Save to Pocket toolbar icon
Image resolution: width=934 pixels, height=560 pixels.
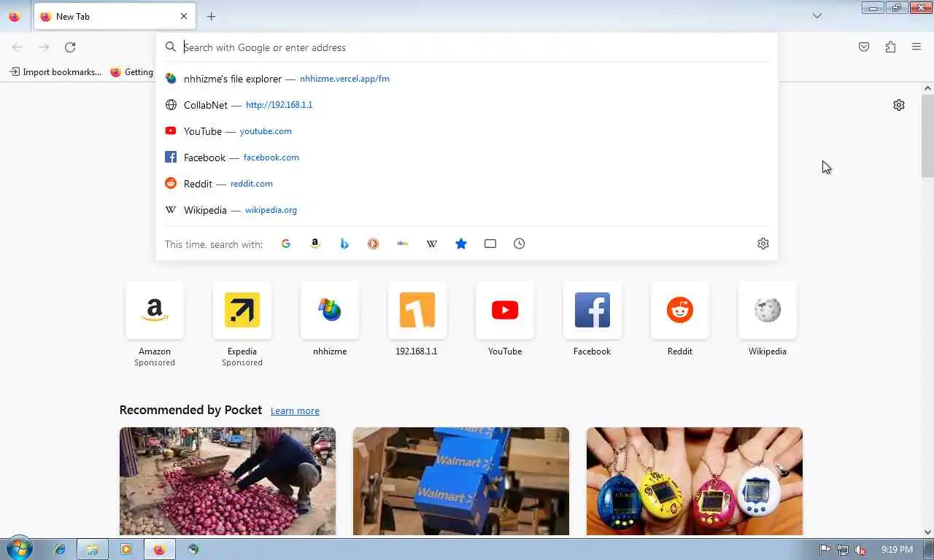tap(864, 47)
